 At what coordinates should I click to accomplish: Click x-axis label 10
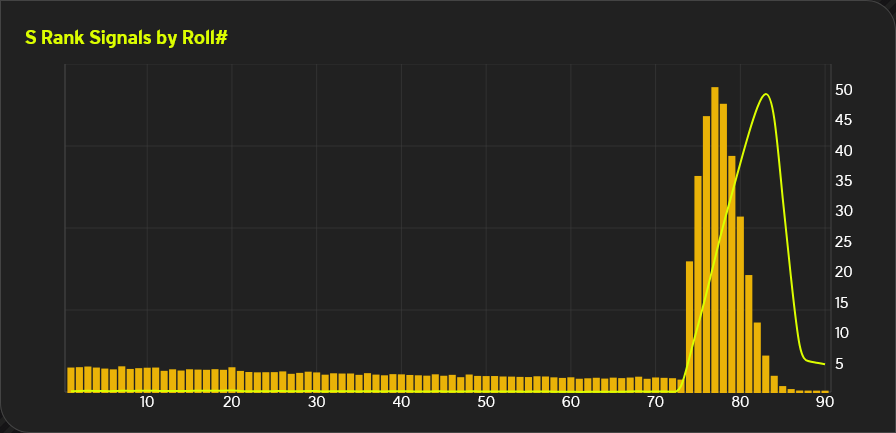pyautogui.click(x=147, y=402)
